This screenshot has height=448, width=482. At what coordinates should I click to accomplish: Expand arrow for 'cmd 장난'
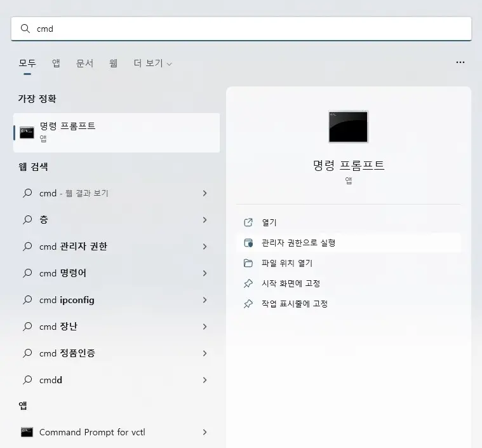coord(204,327)
